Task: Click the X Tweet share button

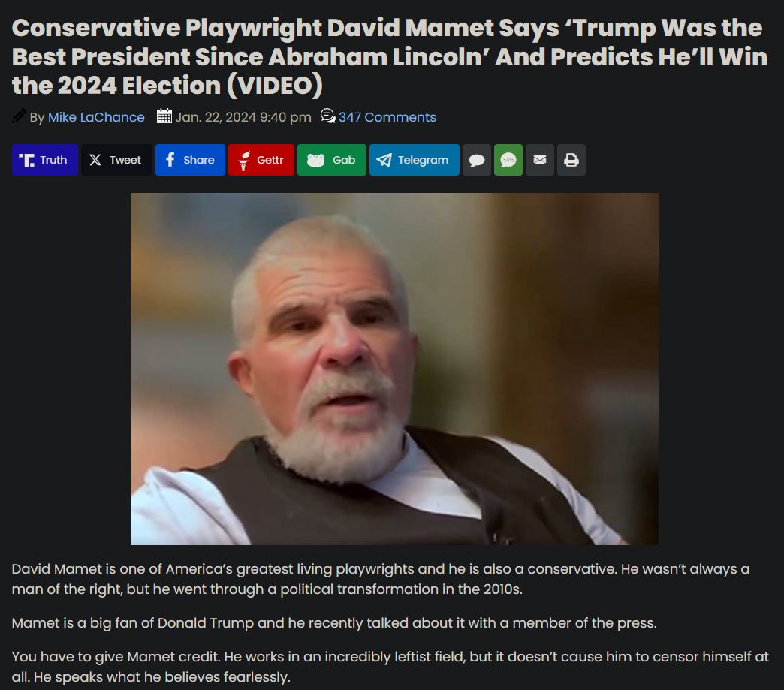Action: click(116, 160)
